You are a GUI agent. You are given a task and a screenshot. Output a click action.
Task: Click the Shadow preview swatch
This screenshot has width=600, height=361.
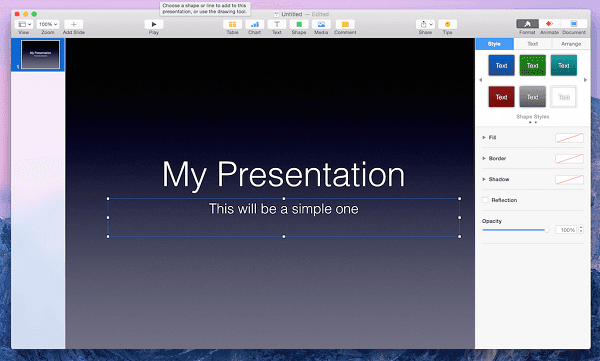(569, 180)
